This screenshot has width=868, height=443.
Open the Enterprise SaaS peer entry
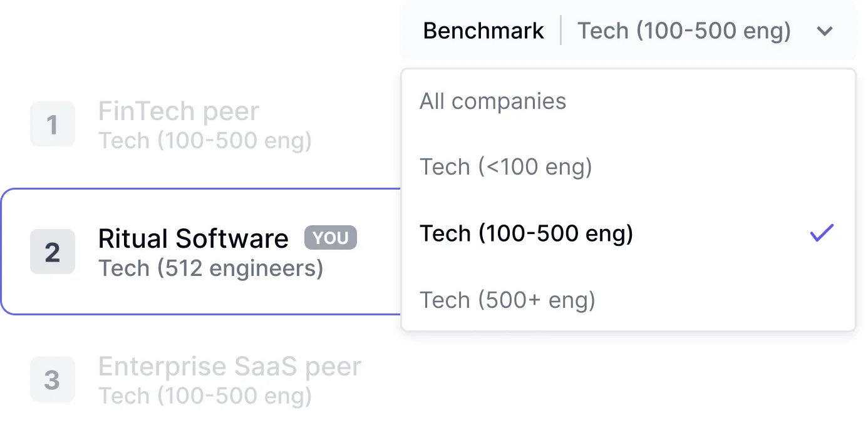pos(230,367)
